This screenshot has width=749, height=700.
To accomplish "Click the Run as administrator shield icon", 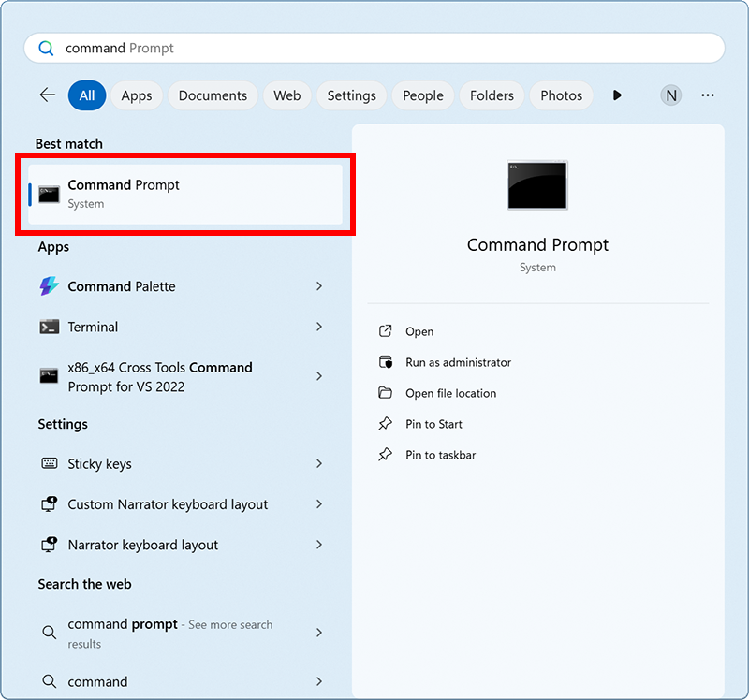I will coord(385,362).
